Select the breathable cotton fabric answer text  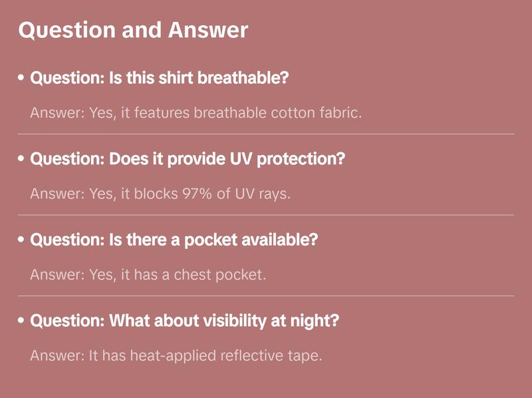(196, 112)
